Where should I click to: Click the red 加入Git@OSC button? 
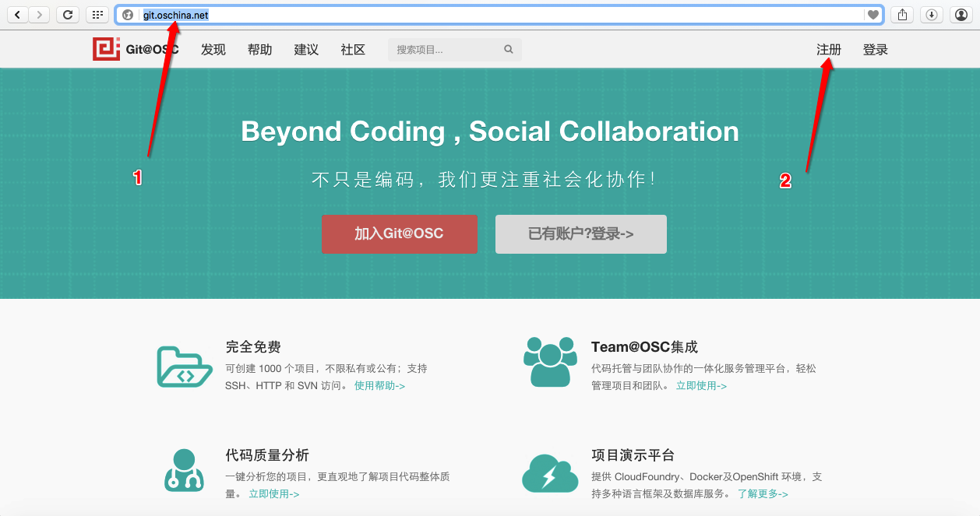click(x=400, y=234)
